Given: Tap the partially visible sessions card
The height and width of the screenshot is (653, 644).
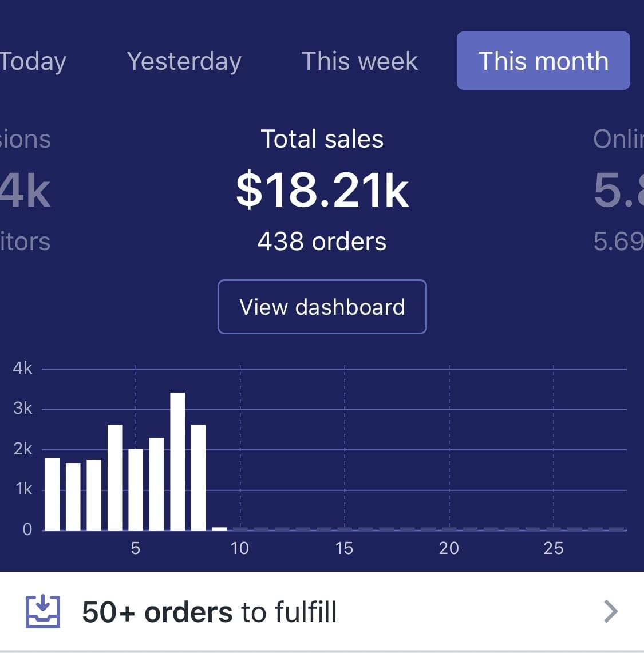Looking at the screenshot, I should 26,189.
